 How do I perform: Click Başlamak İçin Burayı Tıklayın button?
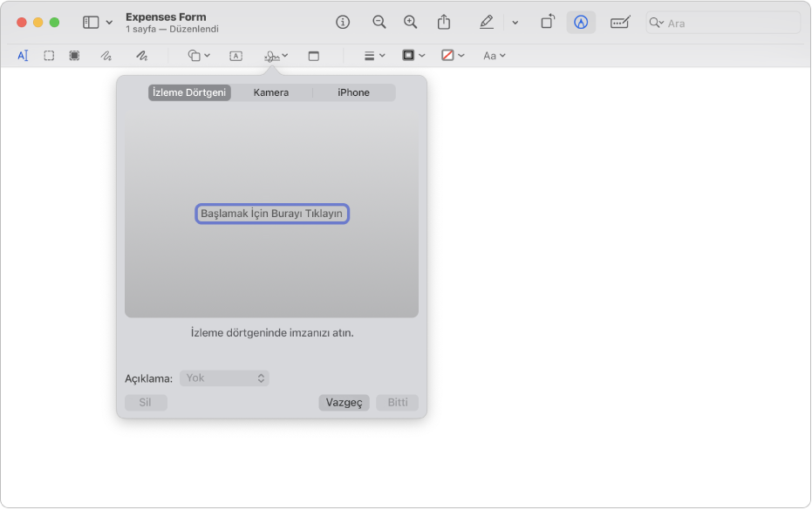tap(271, 214)
